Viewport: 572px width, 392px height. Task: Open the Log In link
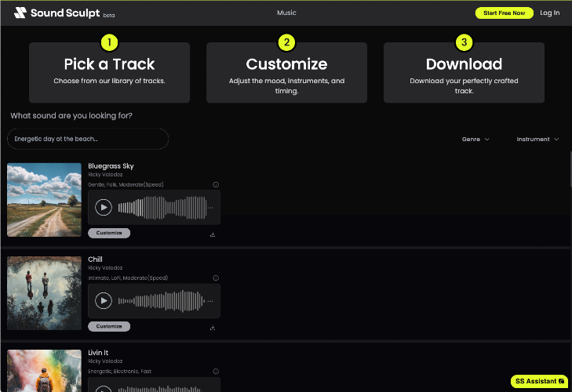coord(549,13)
